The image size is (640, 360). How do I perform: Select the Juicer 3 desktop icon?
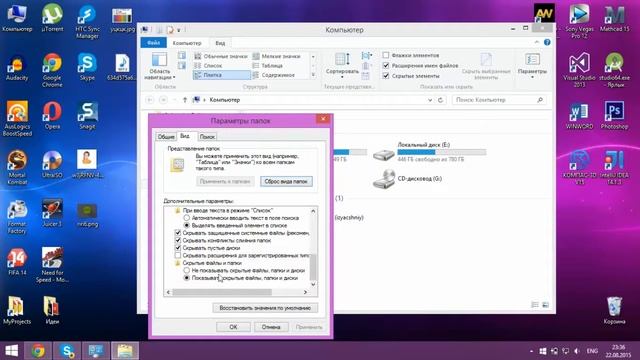click(x=52, y=213)
